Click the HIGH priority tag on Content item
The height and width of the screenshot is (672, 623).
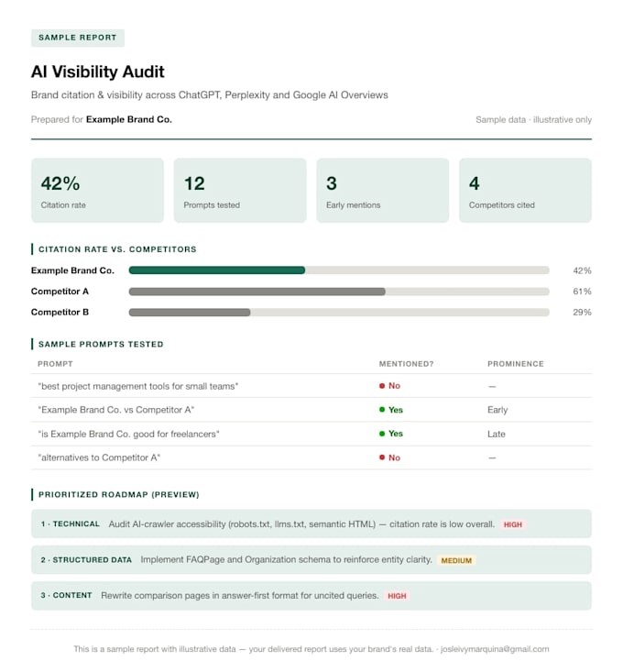397,596
